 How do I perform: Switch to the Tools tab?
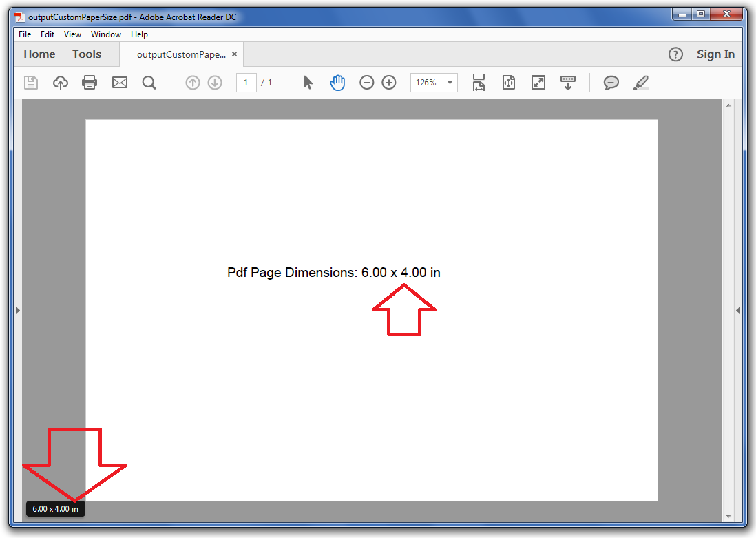[x=87, y=54]
